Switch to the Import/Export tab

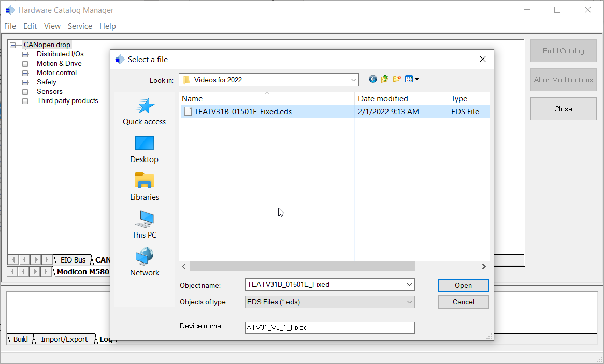pos(64,339)
